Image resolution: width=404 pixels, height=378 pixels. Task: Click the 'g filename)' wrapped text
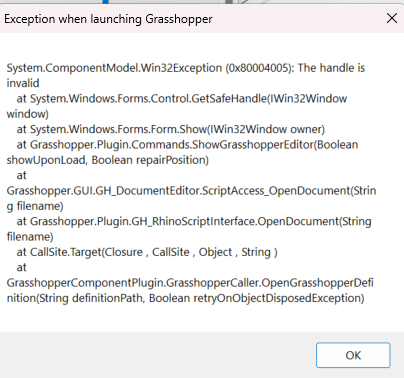tap(35, 206)
